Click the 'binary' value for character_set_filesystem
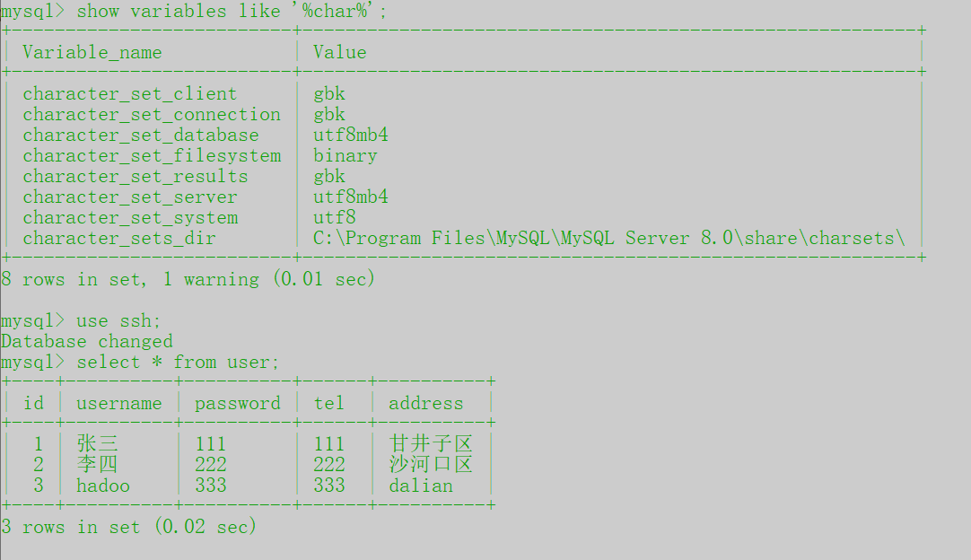 pos(345,155)
